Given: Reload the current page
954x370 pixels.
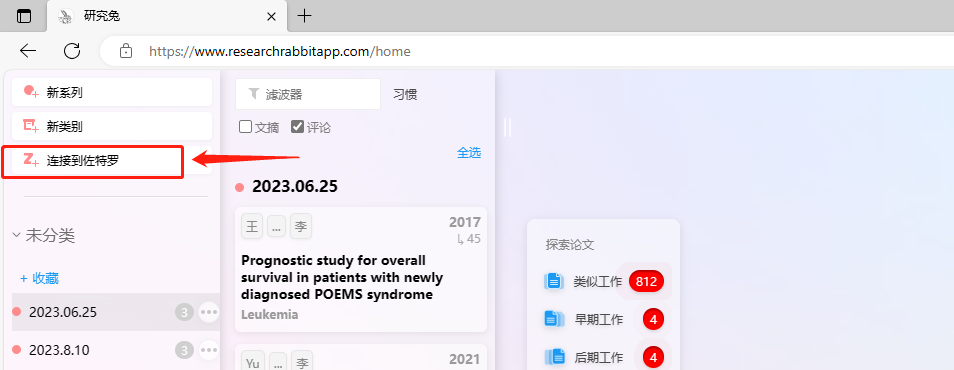Looking at the screenshot, I should click(x=72, y=51).
